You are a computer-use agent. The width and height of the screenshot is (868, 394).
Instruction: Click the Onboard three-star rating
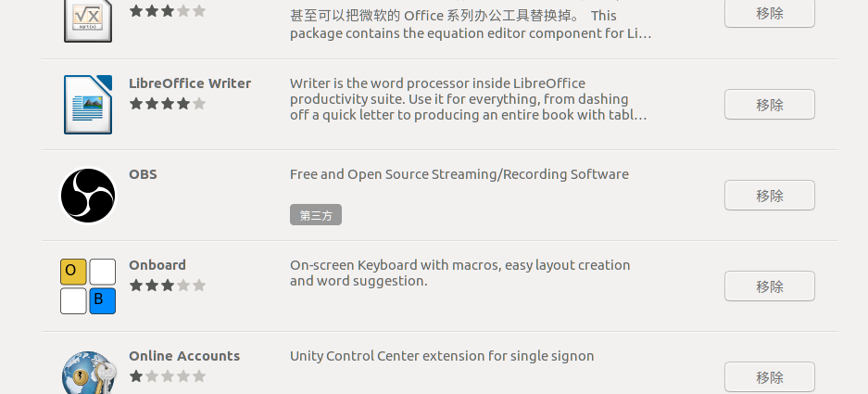pyautogui.click(x=167, y=286)
